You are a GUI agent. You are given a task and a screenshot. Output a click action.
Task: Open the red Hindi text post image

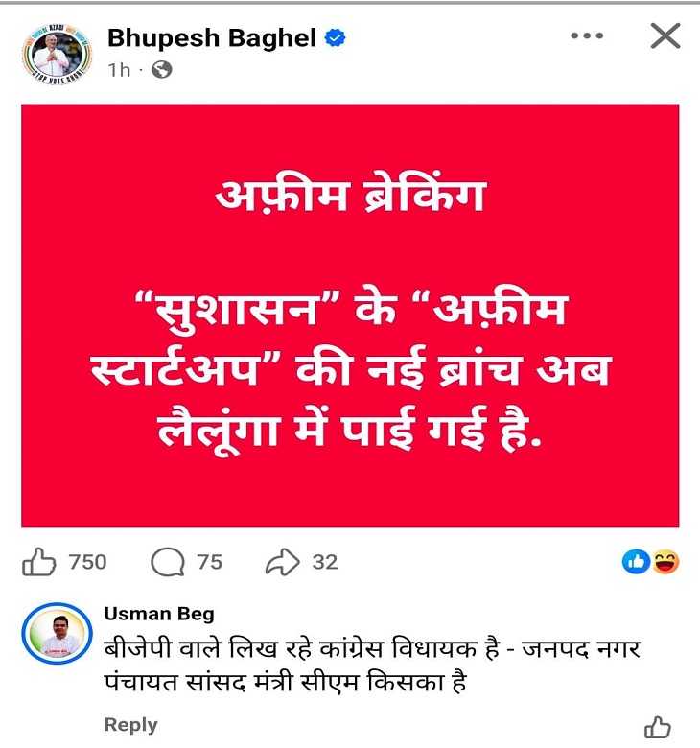(350, 316)
